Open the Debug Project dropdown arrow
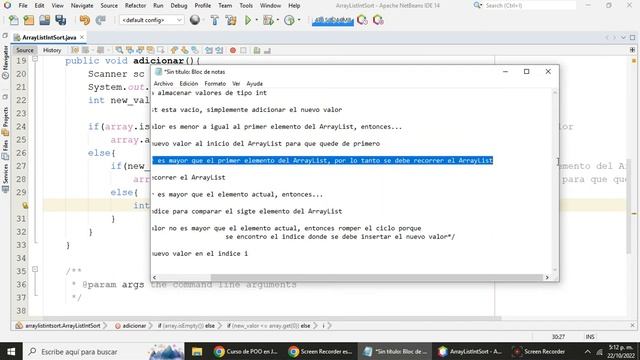 coord(278,20)
